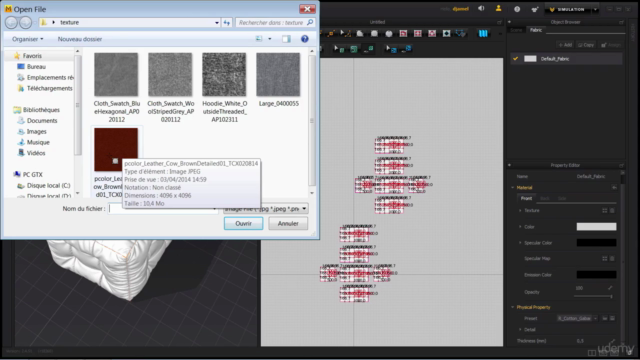Open the help icon in Open File dialog
This screenshot has width=640, height=360.
click(304, 39)
